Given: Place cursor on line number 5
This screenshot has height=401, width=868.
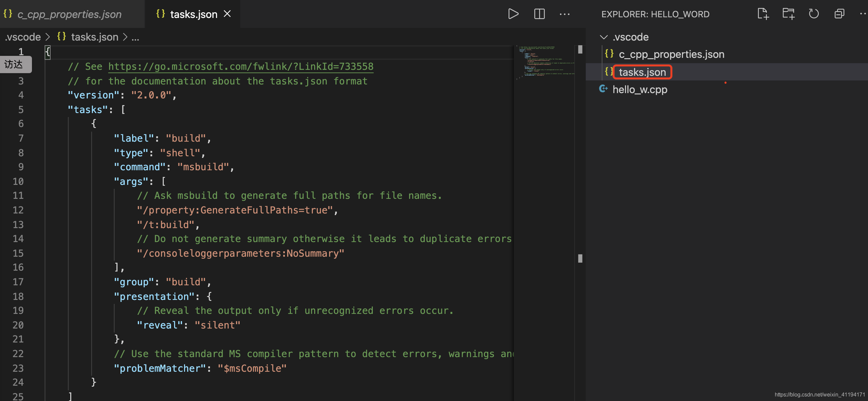Looking at the screenshot, I should pyautogui.click(x=21, y=110).
